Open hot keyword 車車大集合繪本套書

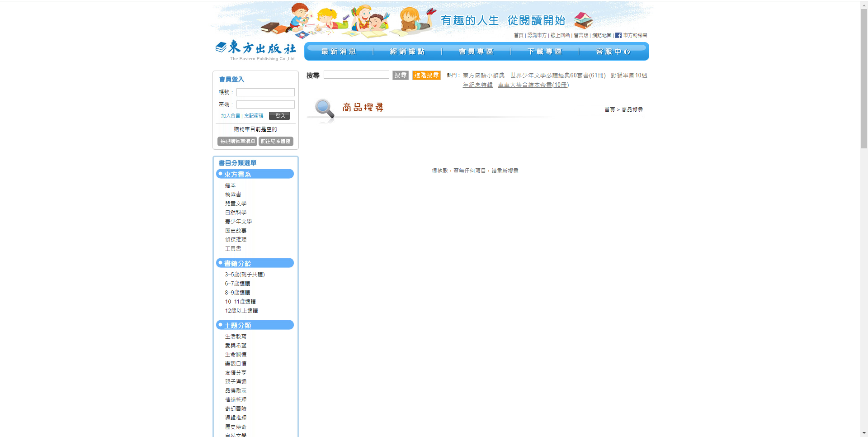tap(533, 85)
